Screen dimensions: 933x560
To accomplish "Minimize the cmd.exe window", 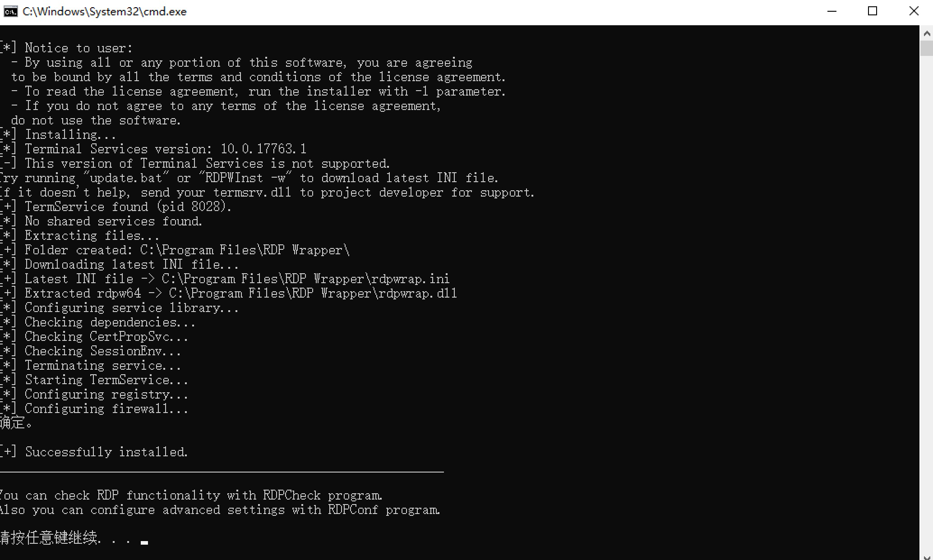I will pos(832,11).
